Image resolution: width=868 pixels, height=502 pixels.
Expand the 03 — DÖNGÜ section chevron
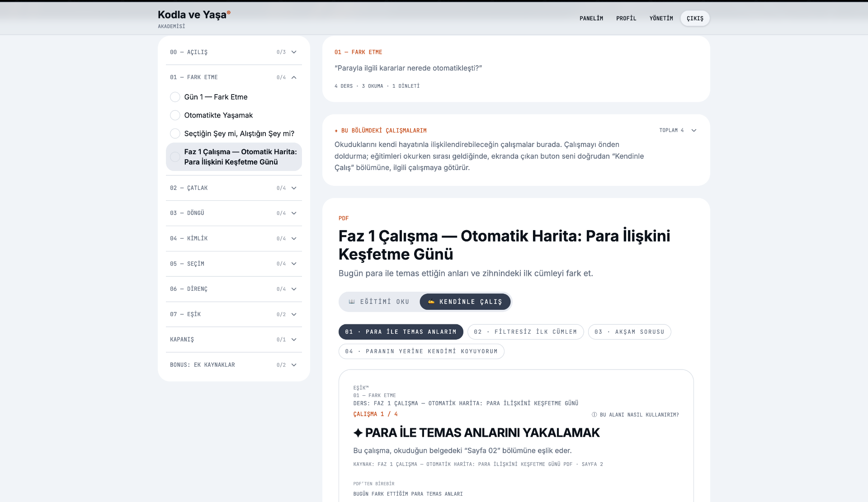294,213
